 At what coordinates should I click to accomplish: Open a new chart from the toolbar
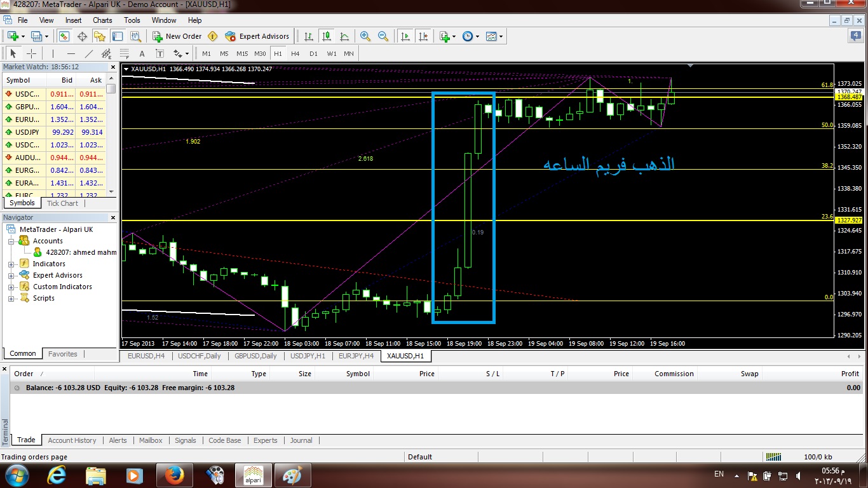13,36
